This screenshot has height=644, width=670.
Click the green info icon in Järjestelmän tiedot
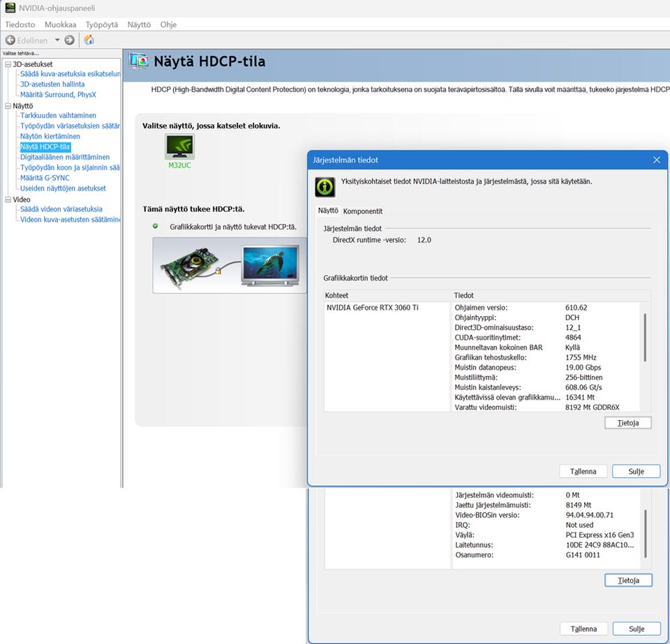pos(325,186)
